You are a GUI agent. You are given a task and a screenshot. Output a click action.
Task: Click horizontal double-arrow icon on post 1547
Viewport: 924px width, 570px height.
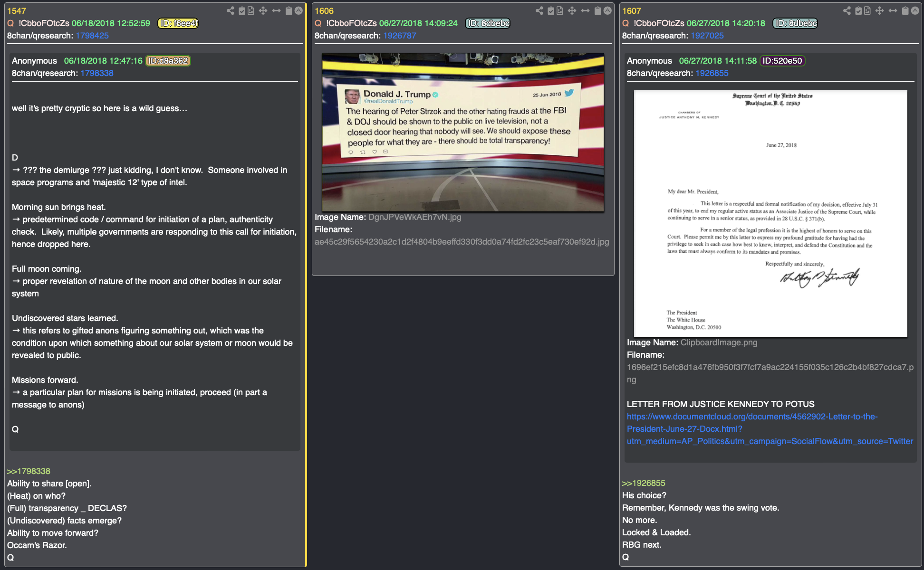tap(276, 10)
